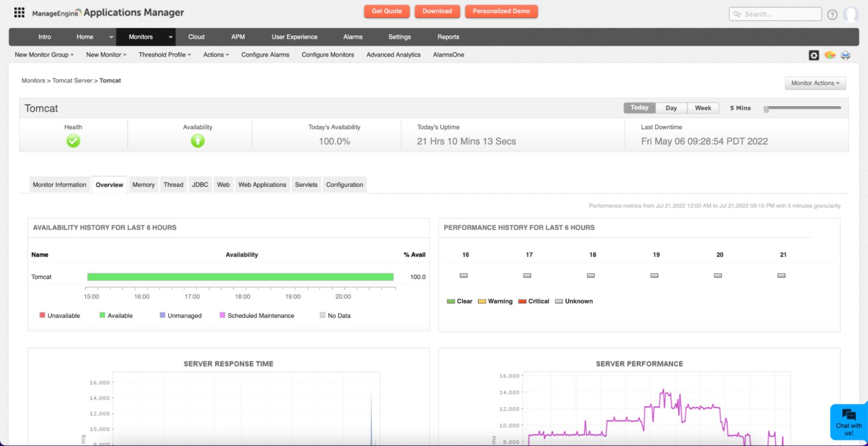Open the apps grid icon
This screenshot has height=446, width=868.
(x=19, y=12)
